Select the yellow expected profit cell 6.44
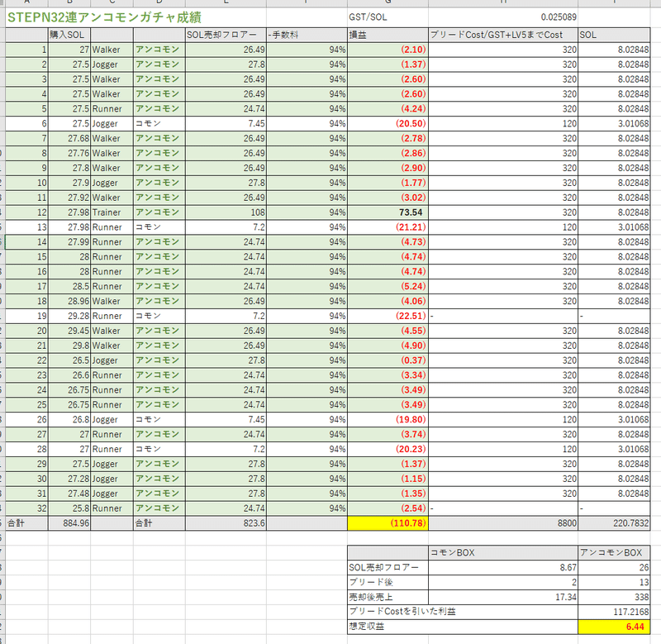 tap(614, 627)
